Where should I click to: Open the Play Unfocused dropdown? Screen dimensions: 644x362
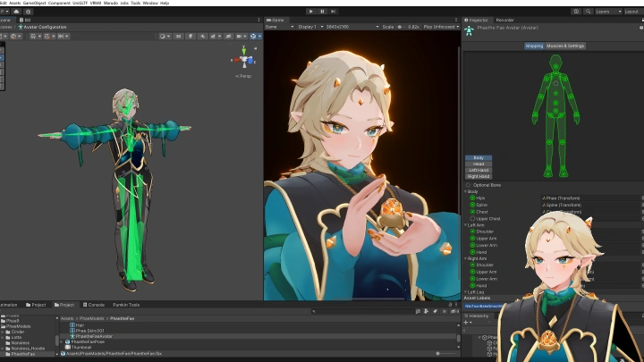(442, 27)
